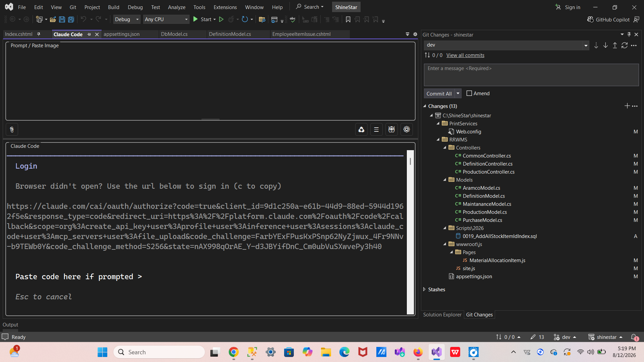Screen dimensions: 644x362
Task: Click the Search button in the title bar
Action: [310, 7]
